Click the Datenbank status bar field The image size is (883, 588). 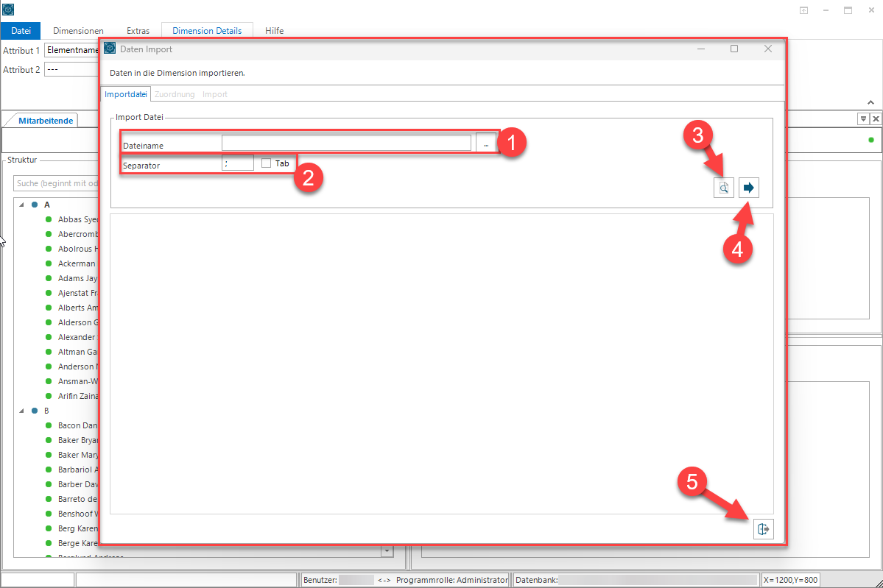636,580
